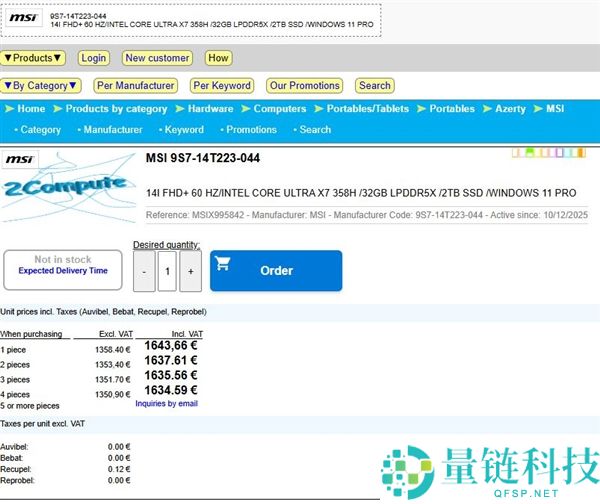Click the 1634.59 € price
This screenshot has width=600, height=504.
pos(171,390)
